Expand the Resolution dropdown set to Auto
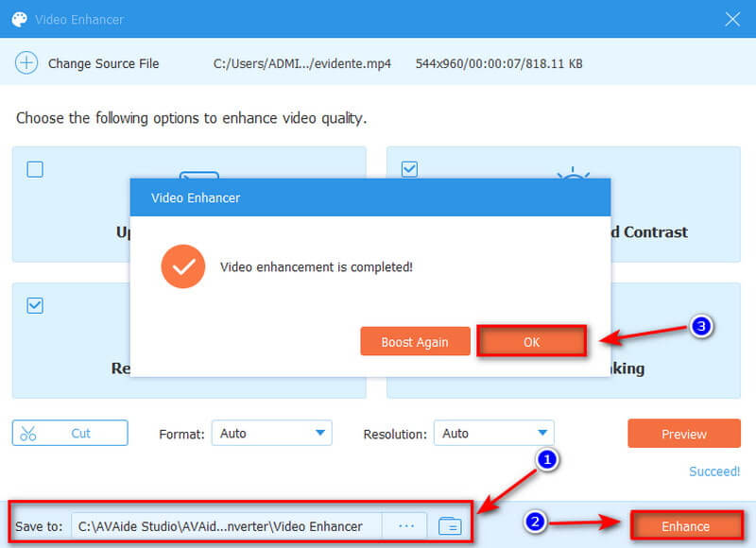The height and width of the screenshot is (548, 756). 493,433
